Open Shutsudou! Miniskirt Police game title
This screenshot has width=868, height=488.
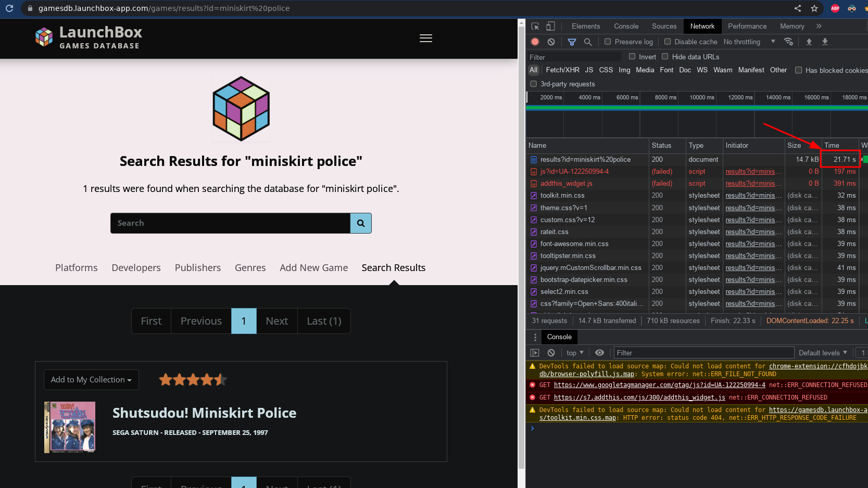coord(205,413)
